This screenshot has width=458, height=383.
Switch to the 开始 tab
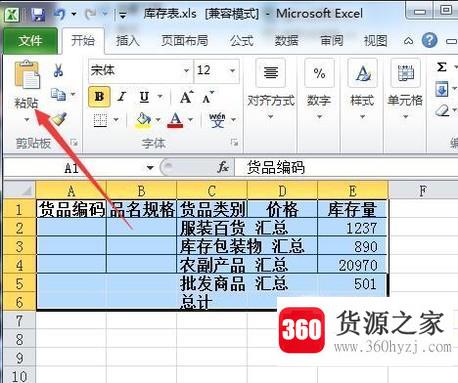(83, 41)
